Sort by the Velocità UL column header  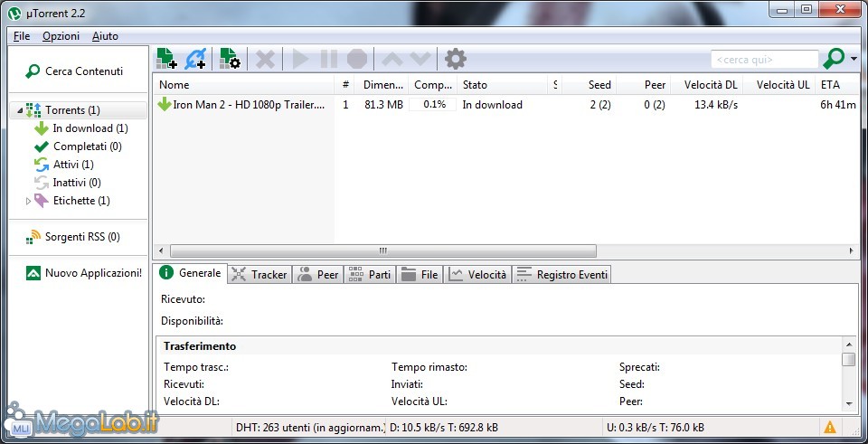pos(778,85)
